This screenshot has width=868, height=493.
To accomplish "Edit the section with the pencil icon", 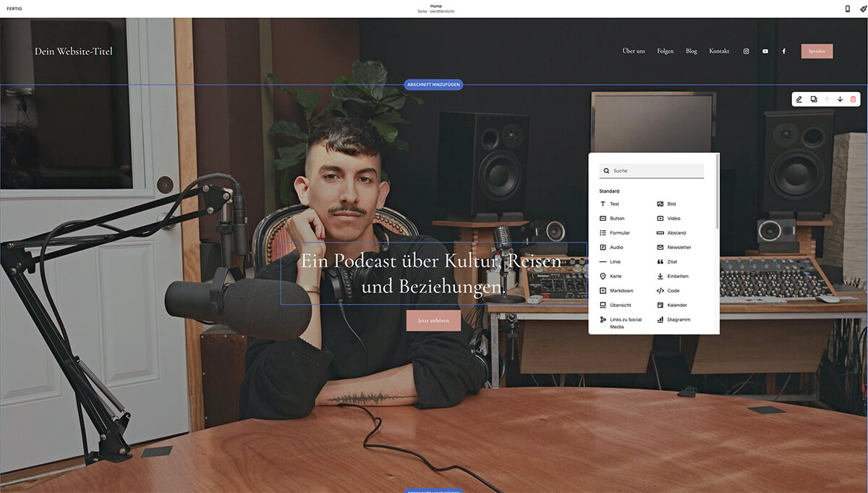I will (x=799, y=99).
